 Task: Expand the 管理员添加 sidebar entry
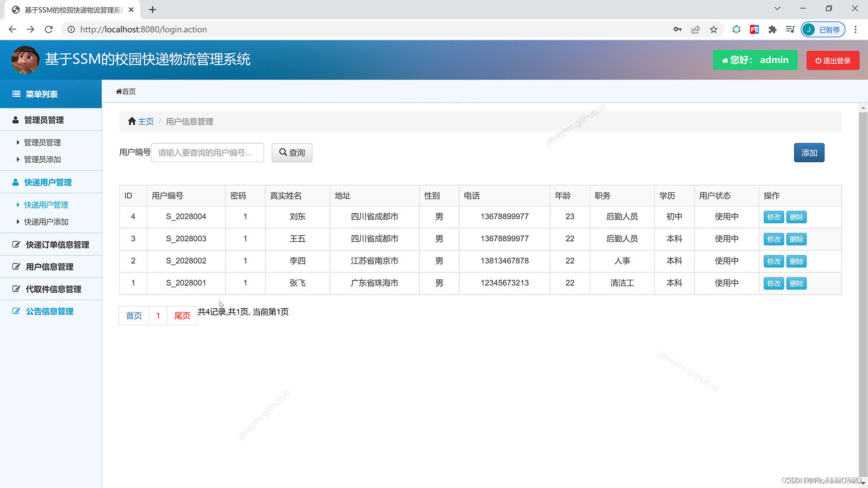pyautogui.click(x=42, y=160)
